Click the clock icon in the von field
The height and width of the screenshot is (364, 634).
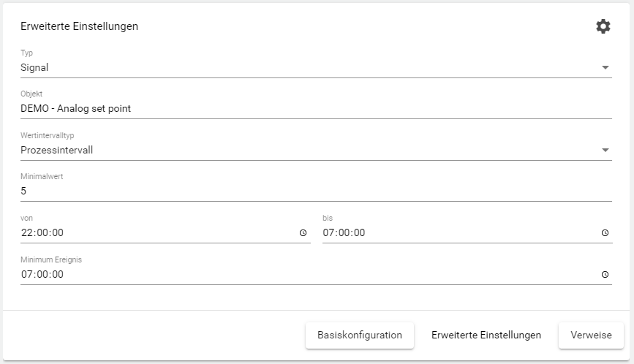(x=303, y=233)
